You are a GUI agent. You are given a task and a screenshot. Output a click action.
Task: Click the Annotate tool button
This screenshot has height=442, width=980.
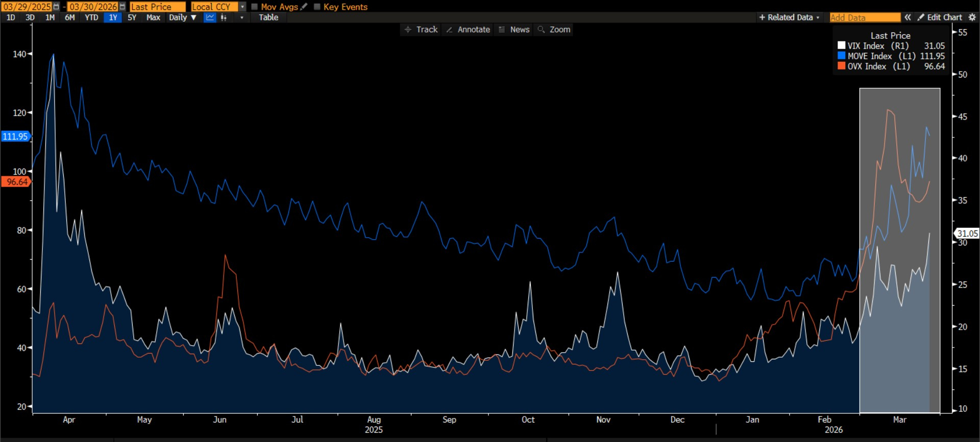(x=468, y=30)
